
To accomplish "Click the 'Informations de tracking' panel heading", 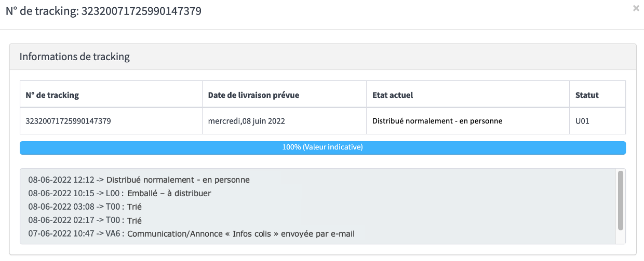I will (74, 57).
